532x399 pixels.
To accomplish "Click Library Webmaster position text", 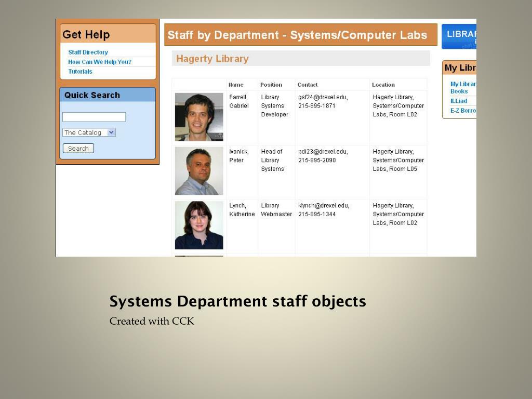I will coord(276,210).
